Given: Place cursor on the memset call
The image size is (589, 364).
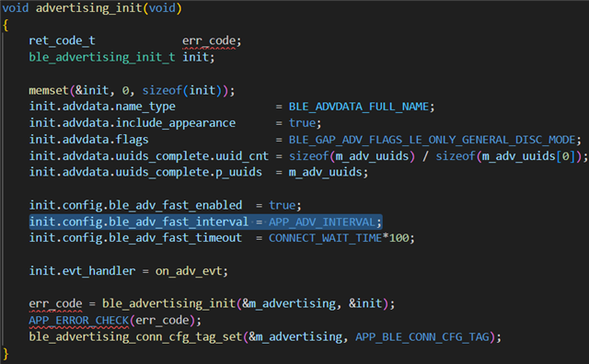Looking at the screenshot, I should pyautogui.click(x=49, y=90).
